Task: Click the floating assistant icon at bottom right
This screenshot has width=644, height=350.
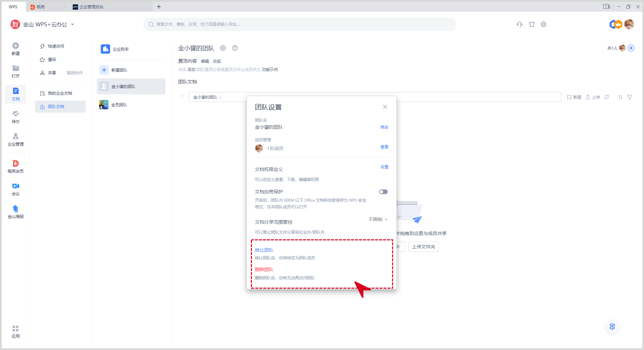Action: 612,327
